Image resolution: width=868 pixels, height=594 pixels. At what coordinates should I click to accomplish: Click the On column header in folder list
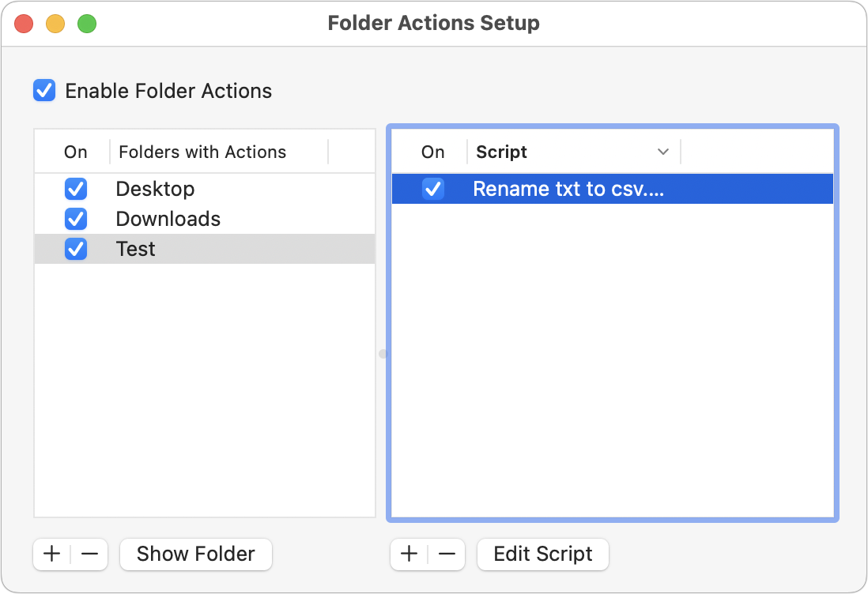pos(74,152)
